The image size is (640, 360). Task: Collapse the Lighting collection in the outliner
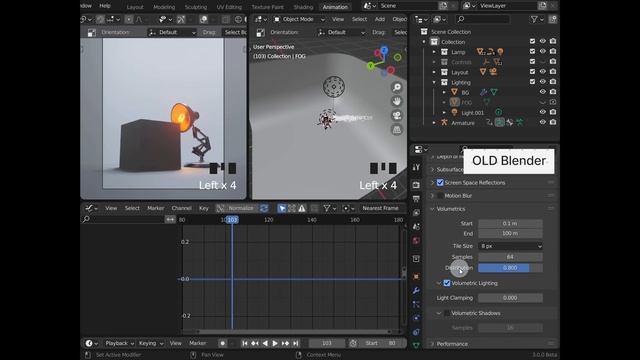434,82
